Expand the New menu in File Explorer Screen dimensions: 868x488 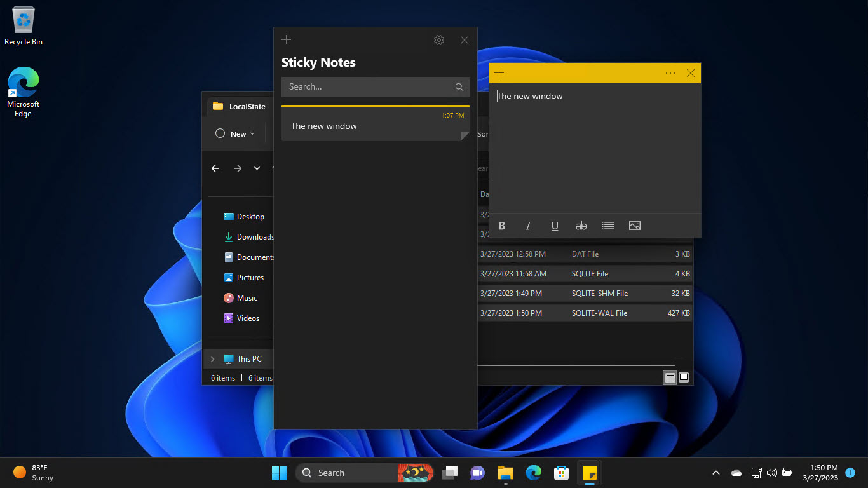click(235, 133)
